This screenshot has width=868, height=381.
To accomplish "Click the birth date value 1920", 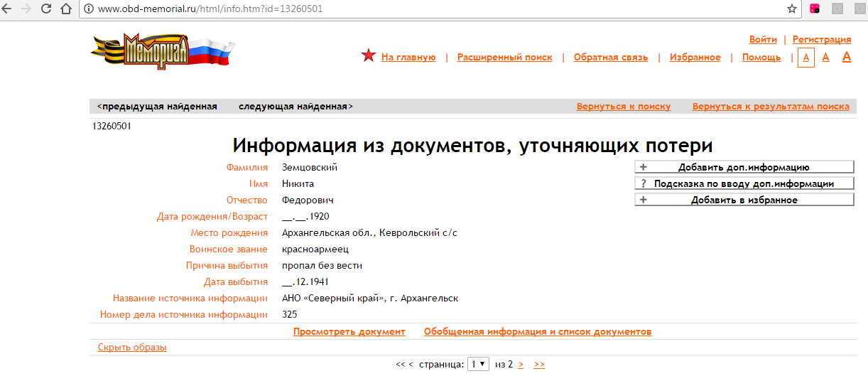I will pyautogui.click(x=305, y=217).
